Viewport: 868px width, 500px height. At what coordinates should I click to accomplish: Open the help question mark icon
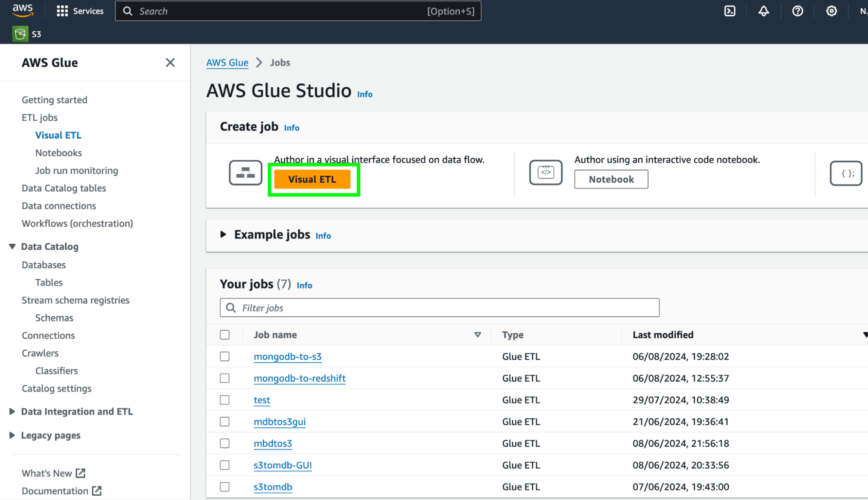pyautogui.click(x=798, y=11)
